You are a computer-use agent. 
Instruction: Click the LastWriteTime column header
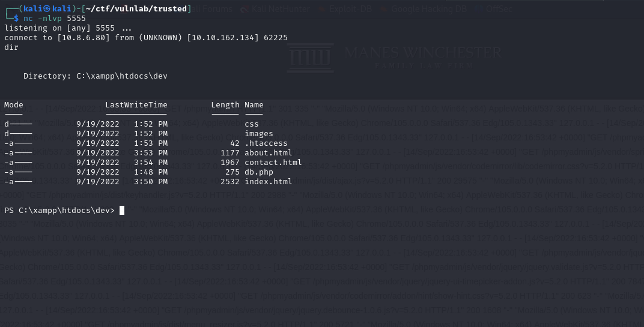[x=136, y=105]
